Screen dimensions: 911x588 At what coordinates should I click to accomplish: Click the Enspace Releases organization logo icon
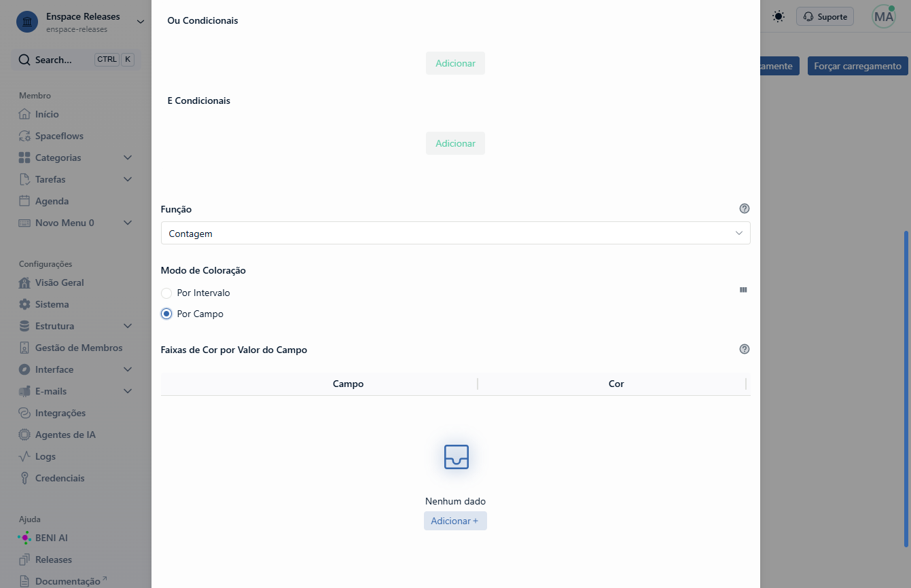(27, 22)
